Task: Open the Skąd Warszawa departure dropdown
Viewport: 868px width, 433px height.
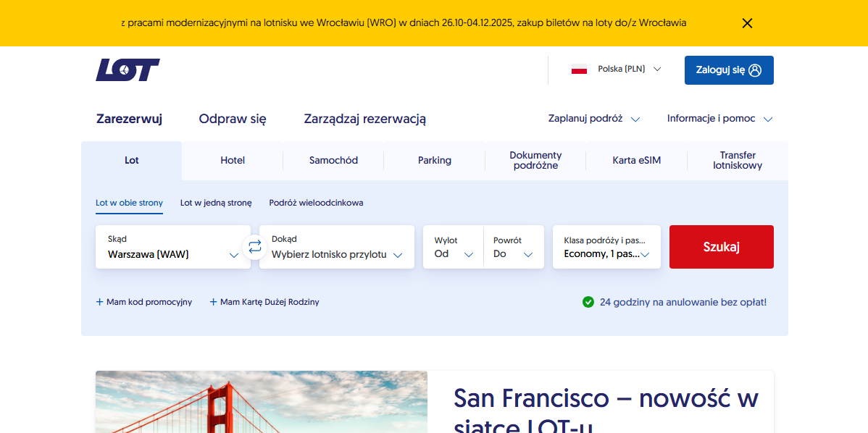Action: (172, 247)
